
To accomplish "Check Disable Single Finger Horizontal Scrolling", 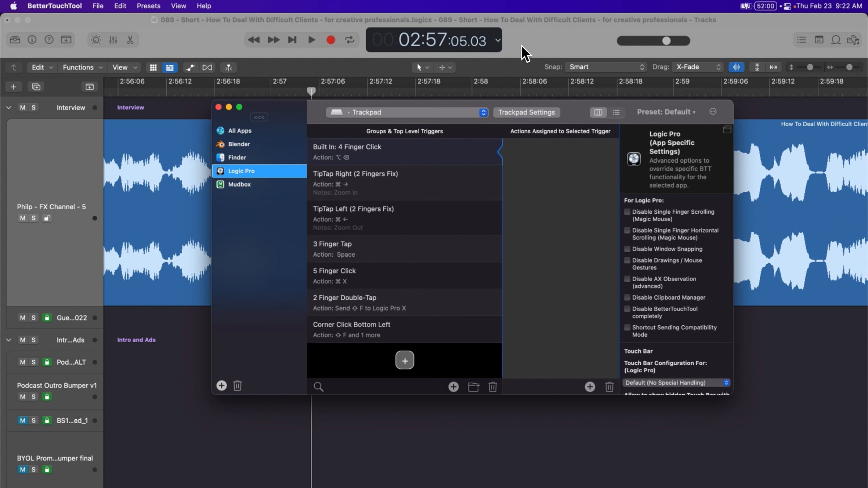I will 627,230.
